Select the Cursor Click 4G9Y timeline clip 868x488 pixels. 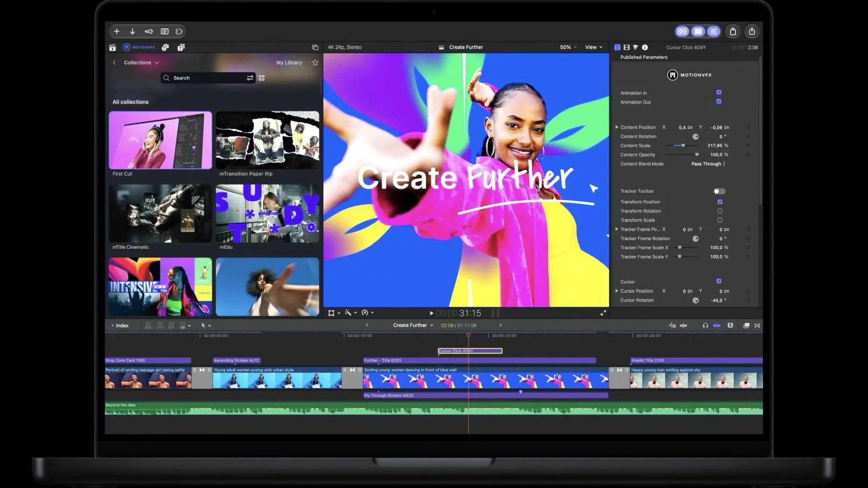(470, 351)
